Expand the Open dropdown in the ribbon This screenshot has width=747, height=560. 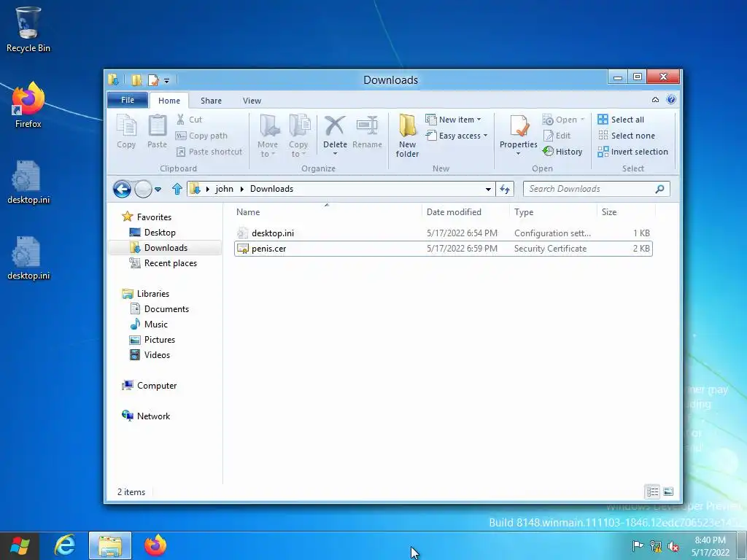[x=582, y=120]
